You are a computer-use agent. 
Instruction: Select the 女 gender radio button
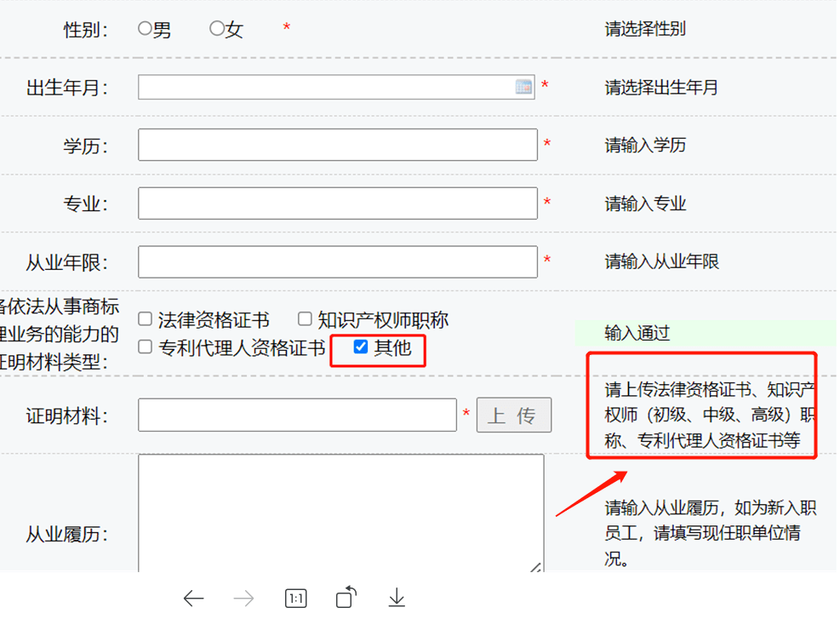pyautogui.click(x=214, y=26)
